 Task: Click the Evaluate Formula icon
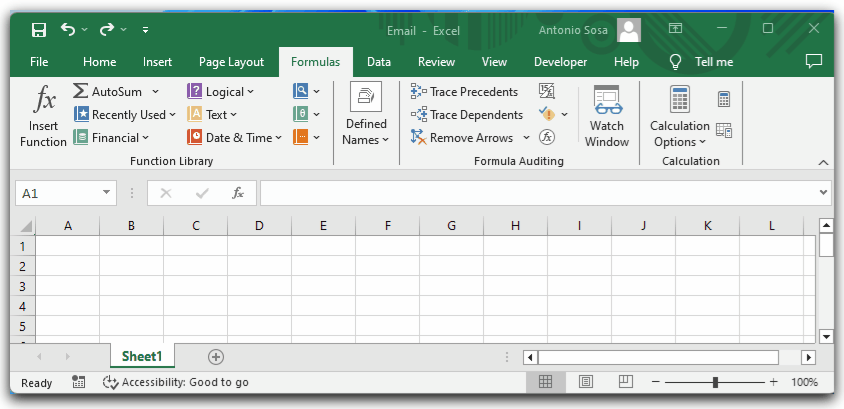click(547, 138)
